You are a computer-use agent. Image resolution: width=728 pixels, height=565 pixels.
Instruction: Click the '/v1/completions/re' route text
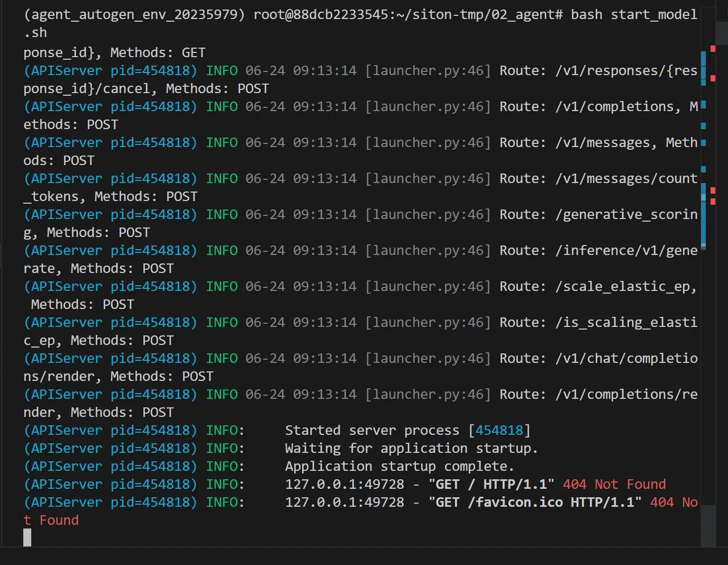click(626, 394)
